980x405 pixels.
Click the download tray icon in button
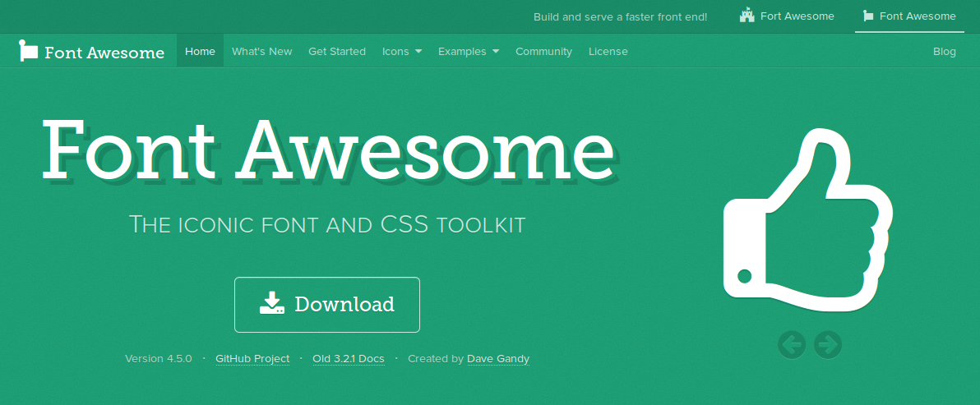tap(272, 302)
